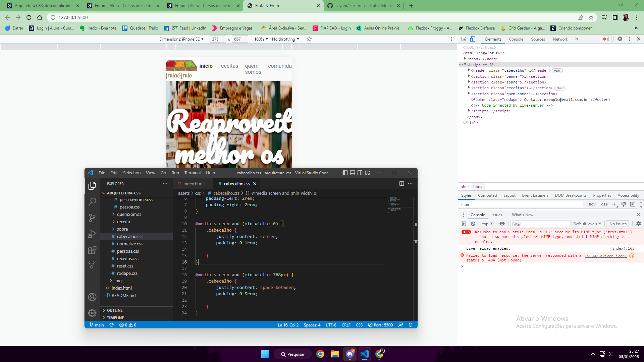Open Chrome side panel icon
The image size is (644, 362).
(615, 17)
